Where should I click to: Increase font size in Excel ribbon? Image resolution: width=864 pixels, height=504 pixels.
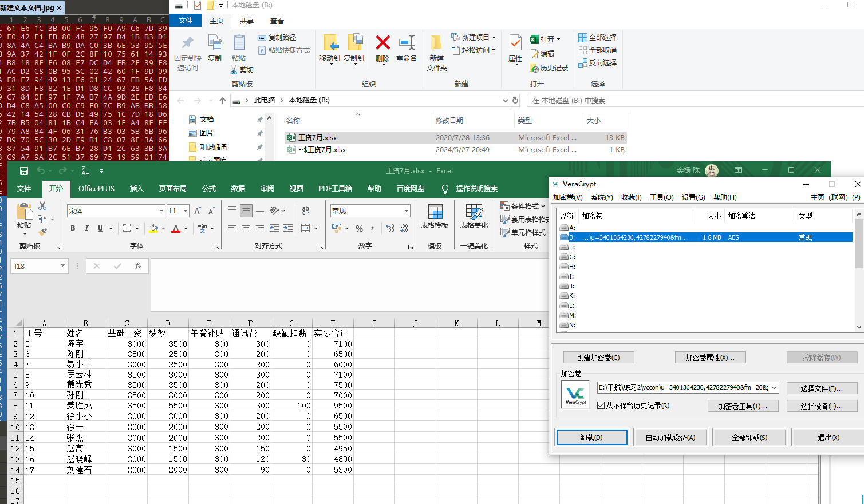point(198,211)
